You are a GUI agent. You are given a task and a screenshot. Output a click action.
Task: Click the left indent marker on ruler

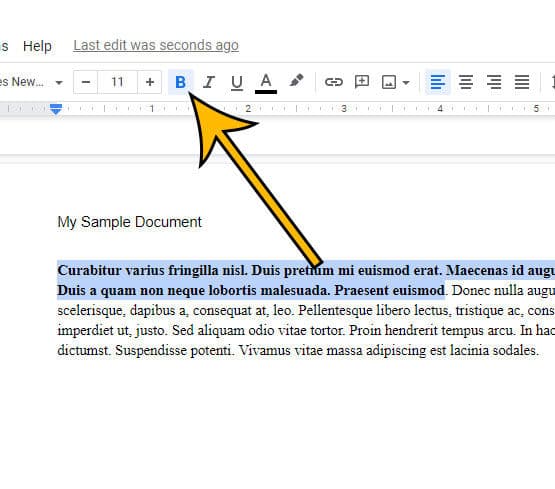tap(56, 109)
